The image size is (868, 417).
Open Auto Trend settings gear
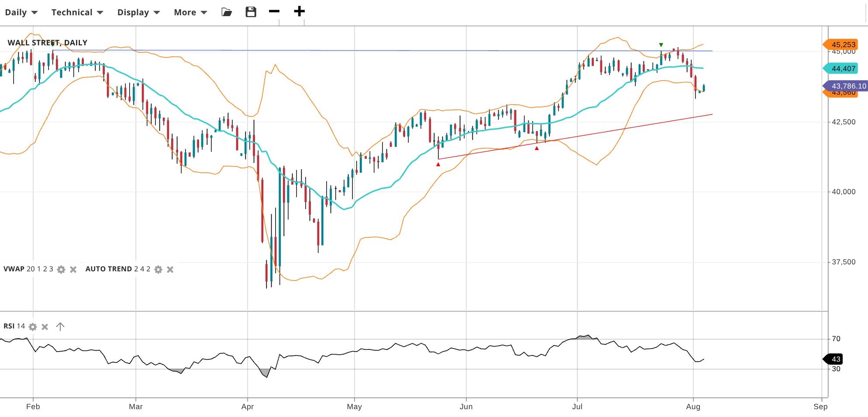coord(158,270)
